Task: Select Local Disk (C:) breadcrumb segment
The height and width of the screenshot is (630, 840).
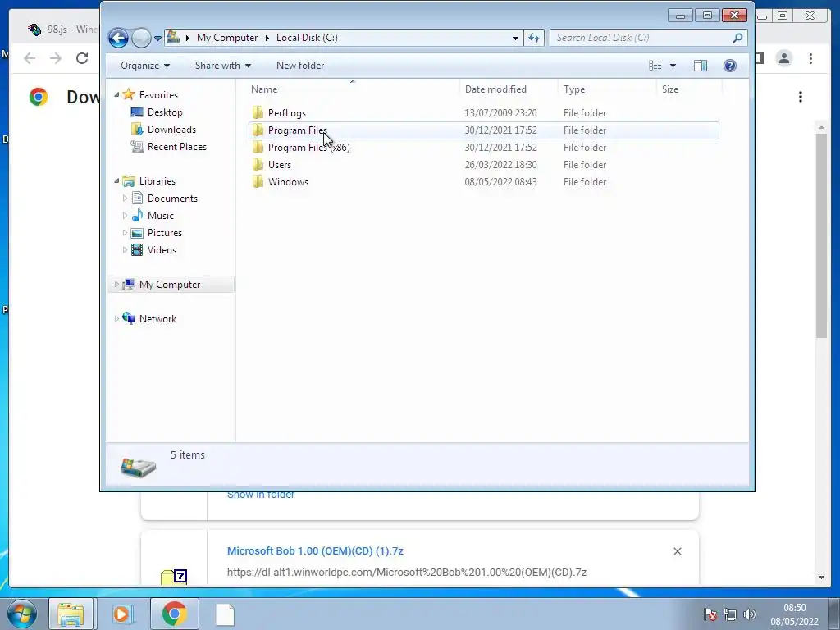Action: 307,38
